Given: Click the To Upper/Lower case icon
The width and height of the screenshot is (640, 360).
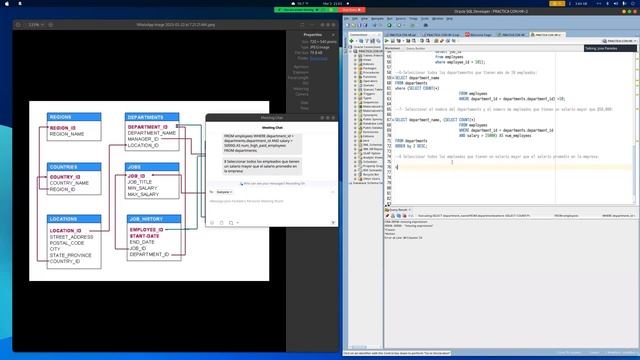Looking at the screenshot, I should pos(442,41).
